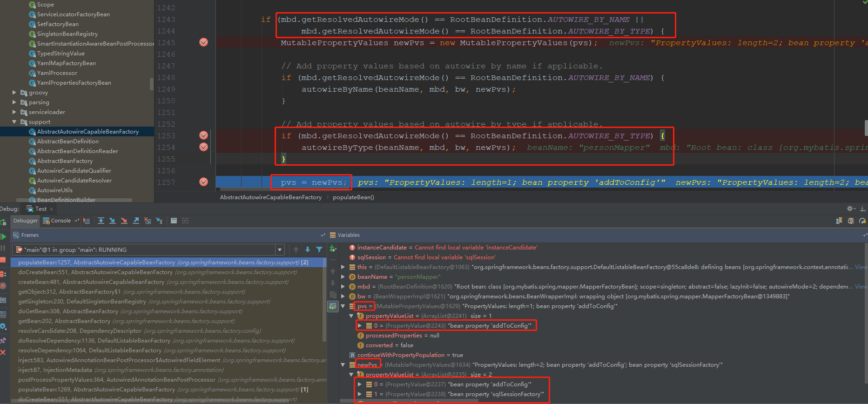Viewport: 868px width, 404px height.
Task: Click Step Out debug icon
Action: click(x=136, y=221)
